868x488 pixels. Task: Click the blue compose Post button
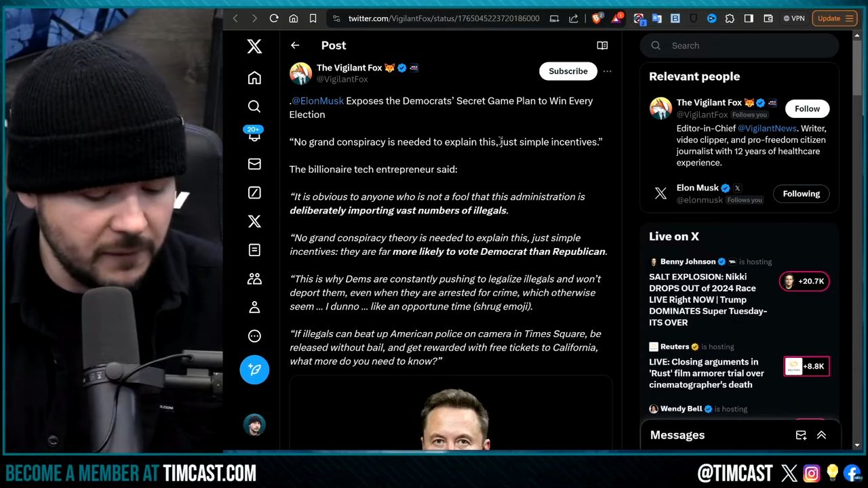point(254,369)
